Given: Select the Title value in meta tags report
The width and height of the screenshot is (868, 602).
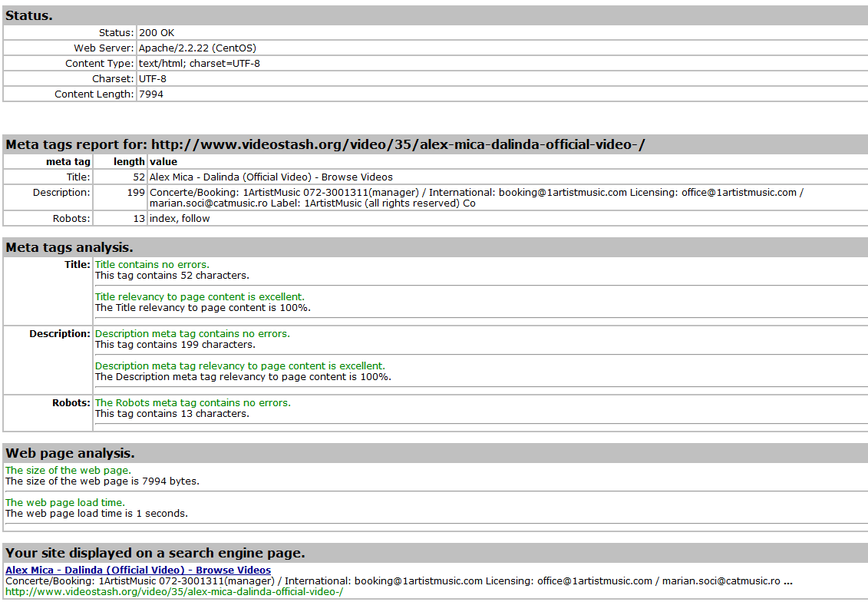Looking at the screenshot, I should coord(271,177).
